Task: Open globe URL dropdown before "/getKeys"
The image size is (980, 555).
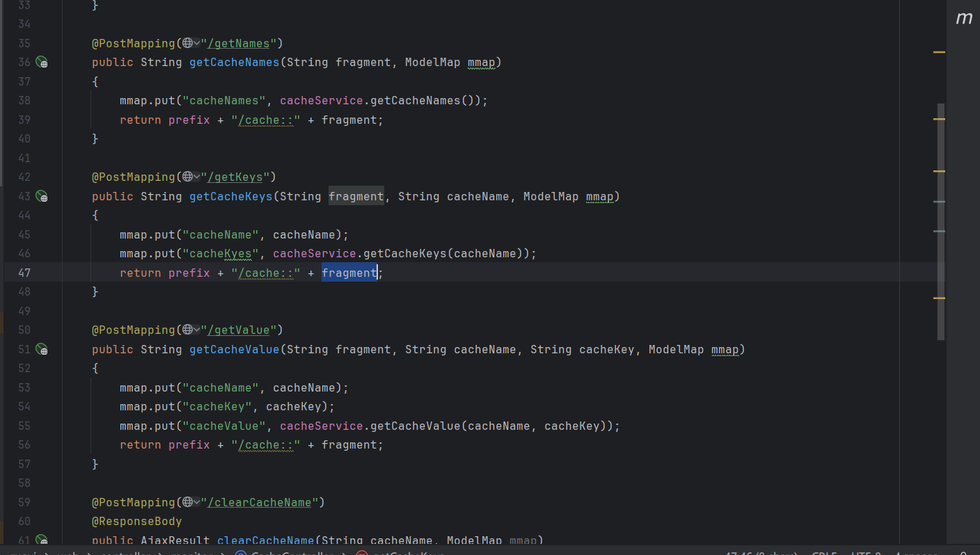Action: click(191, 177)
